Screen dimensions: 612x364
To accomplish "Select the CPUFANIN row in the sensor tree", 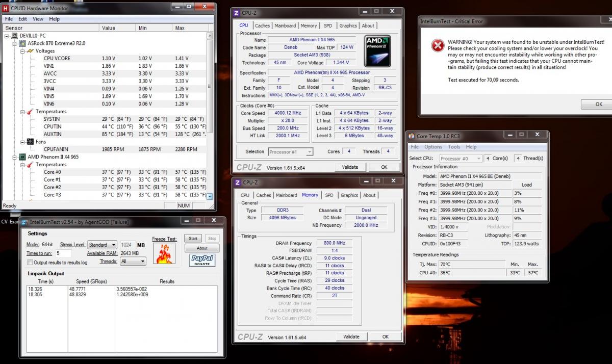I will 105,149.
